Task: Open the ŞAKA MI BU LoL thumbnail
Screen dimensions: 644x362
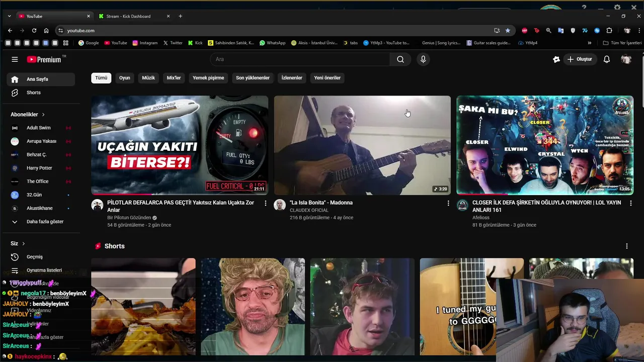Action: click(x=545, y=145)
